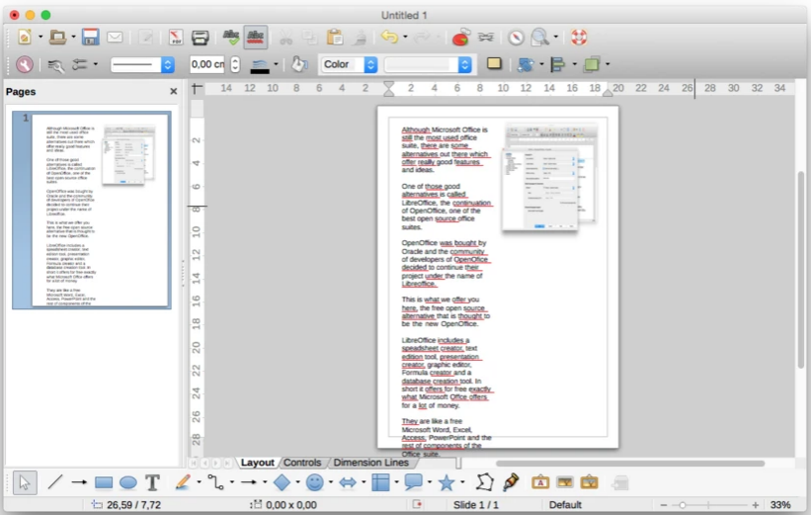Expand the Undo history dropdown arrow

click(x=405, y=37)
